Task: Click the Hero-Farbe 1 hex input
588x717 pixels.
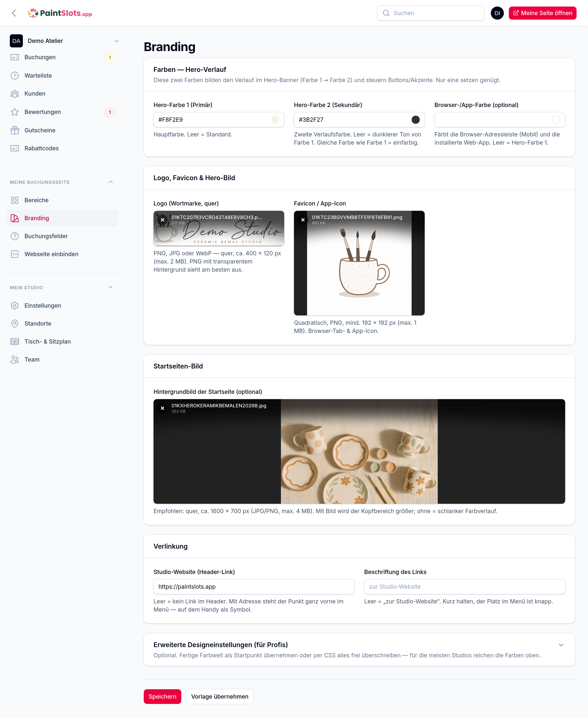Action: pyautogui.click(x=219, y=120)
